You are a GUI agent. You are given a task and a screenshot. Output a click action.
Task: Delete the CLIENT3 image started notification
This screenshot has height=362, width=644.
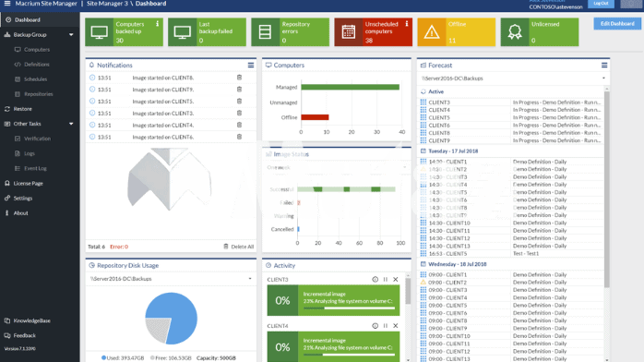[x=239, y=113]
